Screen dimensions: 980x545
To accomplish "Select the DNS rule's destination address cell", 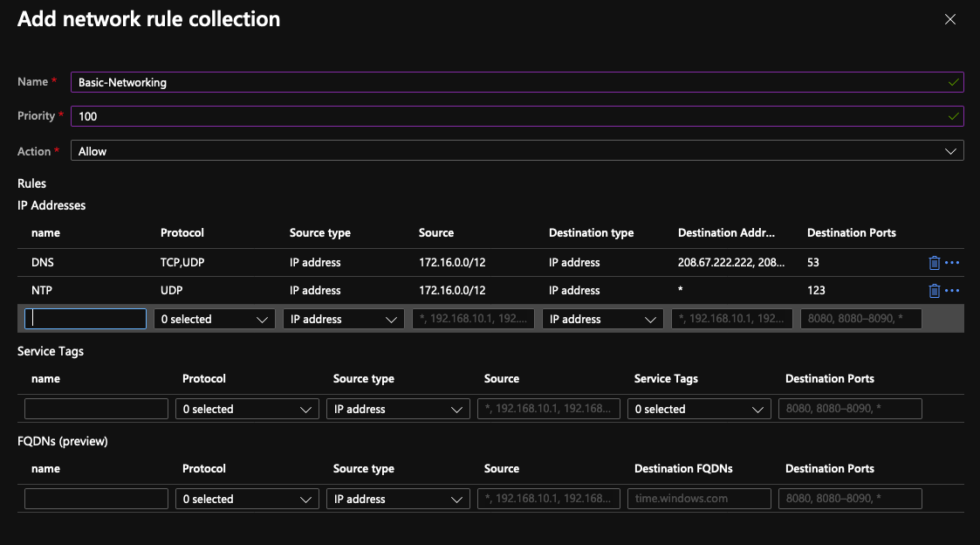I will [731, 262].
